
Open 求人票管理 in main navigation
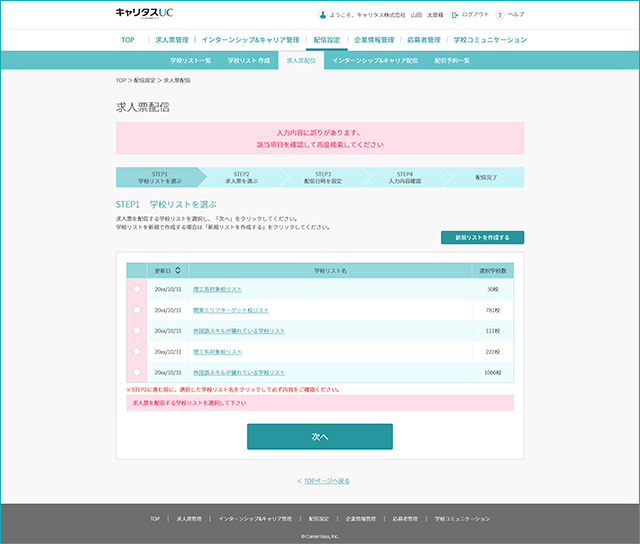172,40
